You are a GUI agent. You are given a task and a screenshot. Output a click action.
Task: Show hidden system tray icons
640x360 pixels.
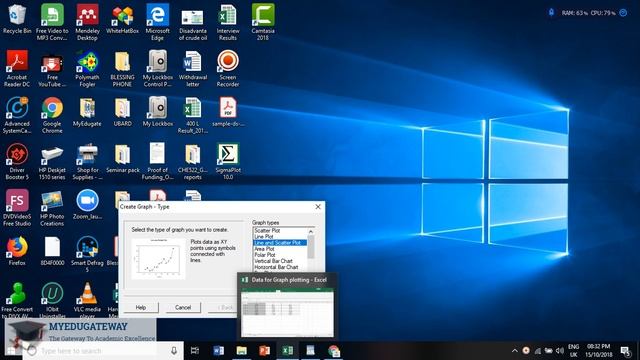point(515,351)
